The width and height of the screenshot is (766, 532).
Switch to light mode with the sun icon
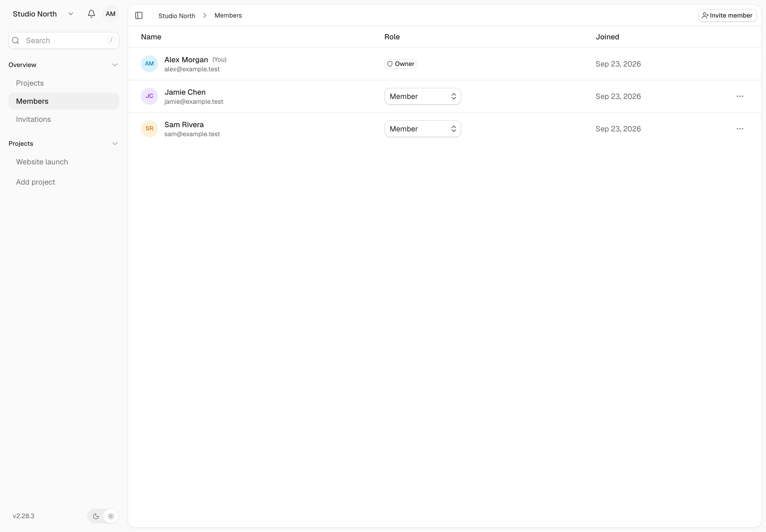click(111, 516)
